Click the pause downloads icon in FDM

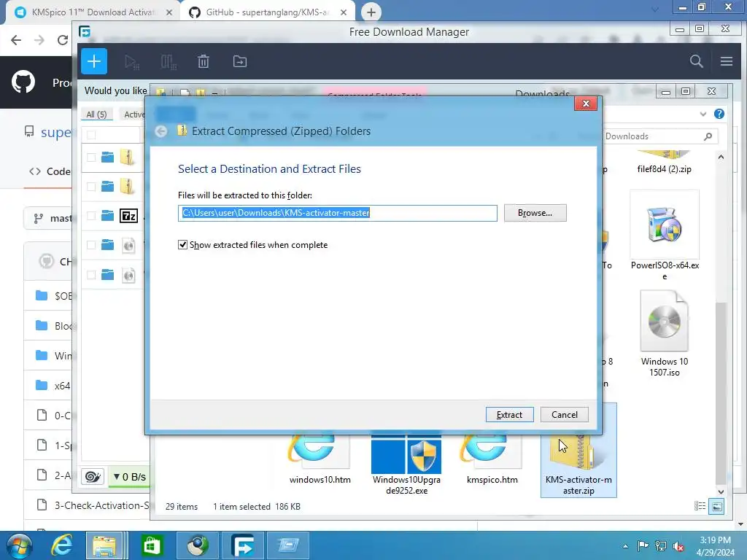pos(169,62)
